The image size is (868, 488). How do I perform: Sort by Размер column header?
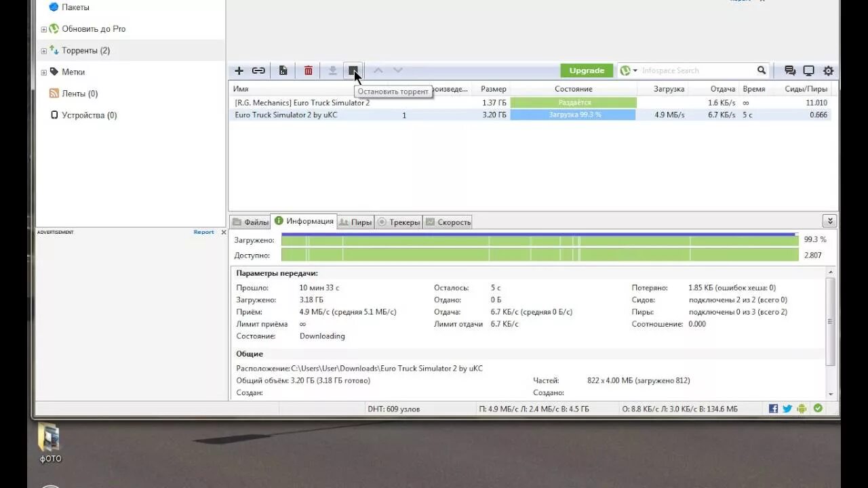click(x=493, y=89)
